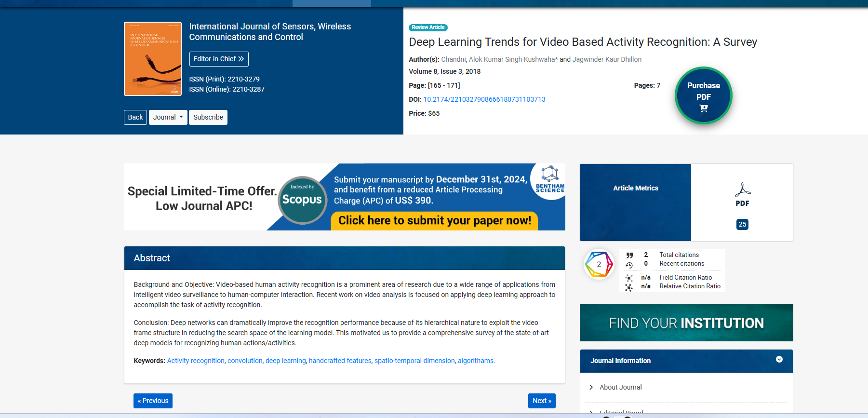Click the Subscribe button

coord(208,117)
